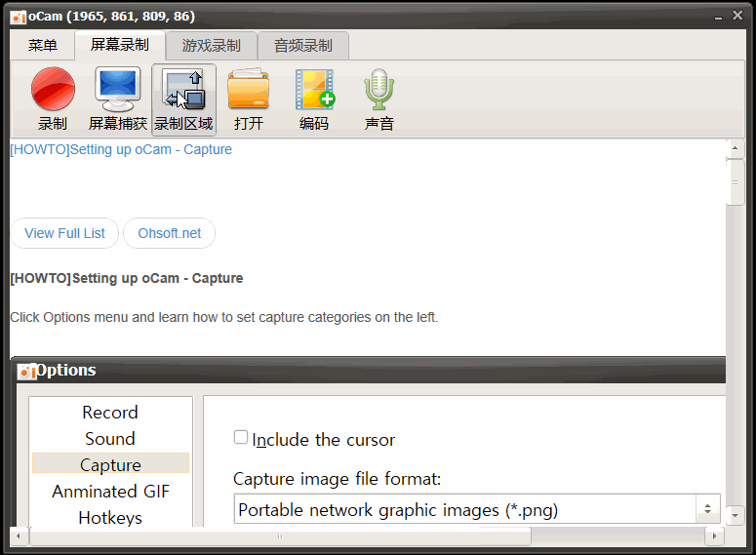Open the HOWTO Setting up oCam link
Viewport: 756px width, 555px height.
(x=121, y=149)
